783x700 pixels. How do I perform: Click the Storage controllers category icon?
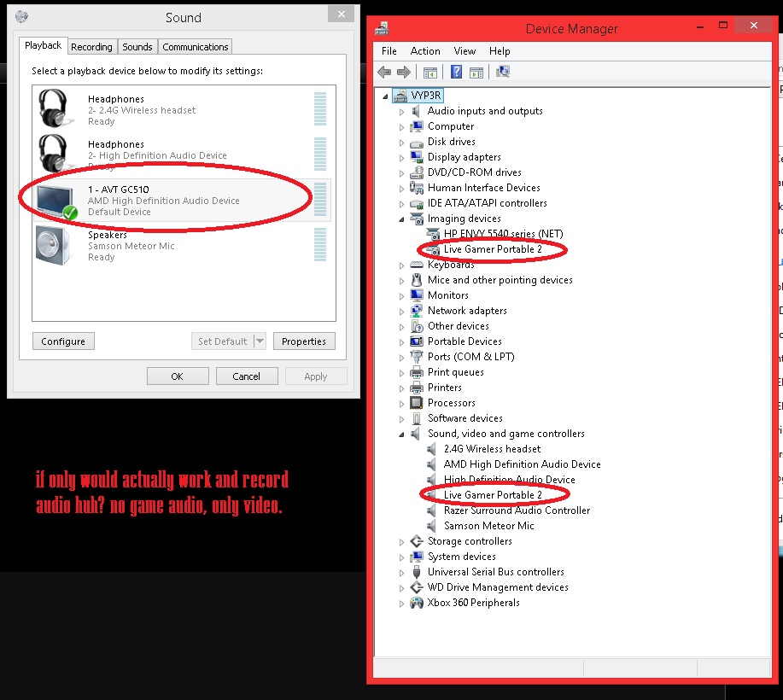[417, 541]
